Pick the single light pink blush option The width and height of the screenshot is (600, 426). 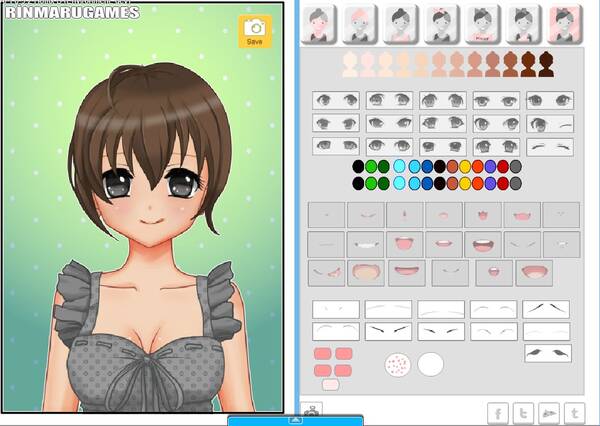click(x=330, y=384)
